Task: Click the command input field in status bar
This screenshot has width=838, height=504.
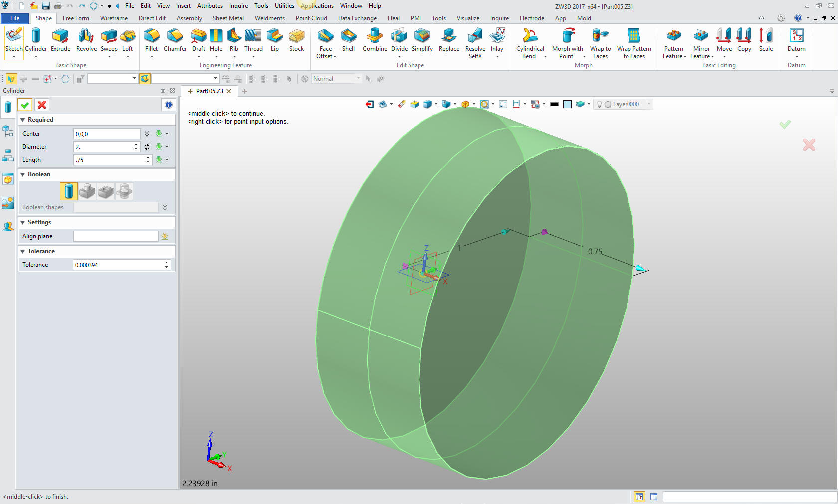Action: [749, 497]
